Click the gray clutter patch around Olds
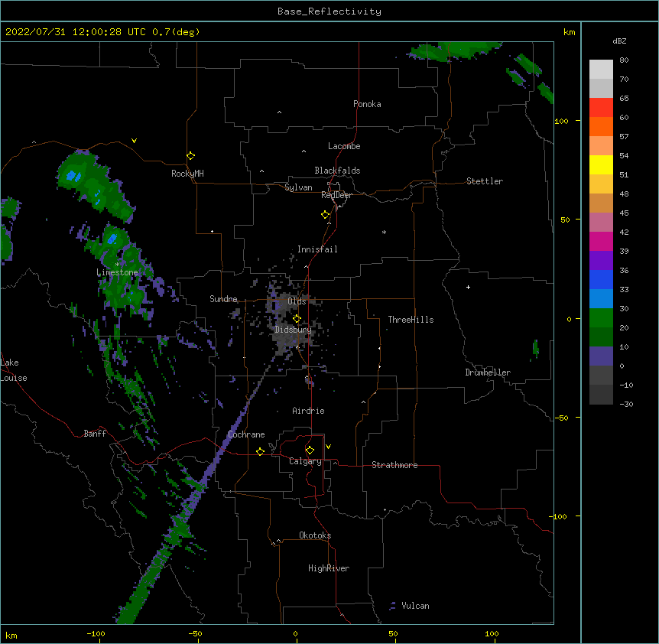Screen dimensions: 659x644 click(282, 304)
